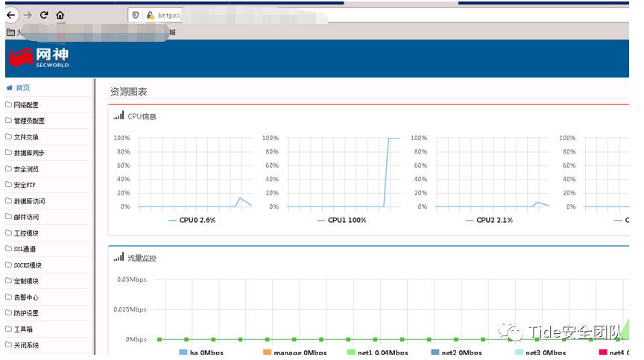Image resolution: width=644 pixels, height=360 pixels.
Task: Open the 防护设置 menu item
Action: [x=26, y=313]
